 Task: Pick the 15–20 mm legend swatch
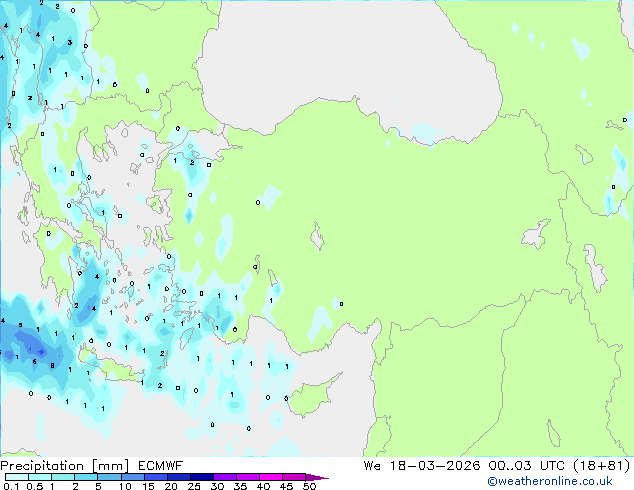tap(155, 477)
